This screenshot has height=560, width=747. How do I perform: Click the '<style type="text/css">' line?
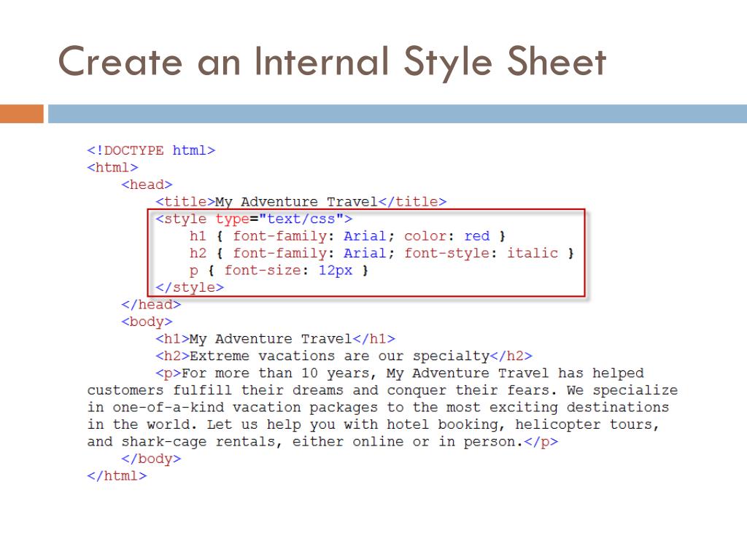pos(254,219)
